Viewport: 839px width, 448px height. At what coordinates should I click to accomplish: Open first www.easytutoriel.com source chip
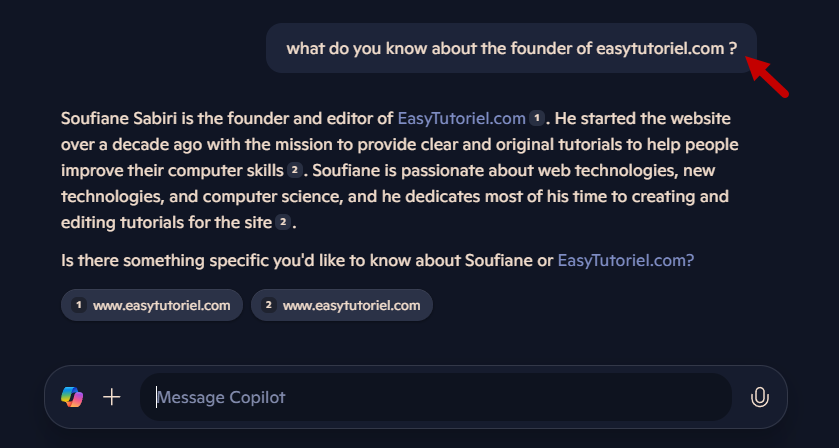pyautogui.click(x=152, y=305)
